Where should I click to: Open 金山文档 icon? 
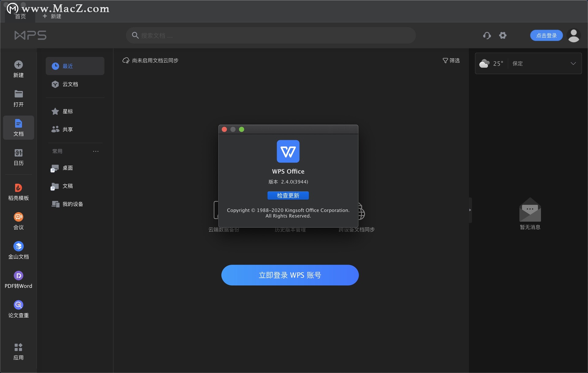[x=18, y=246]
